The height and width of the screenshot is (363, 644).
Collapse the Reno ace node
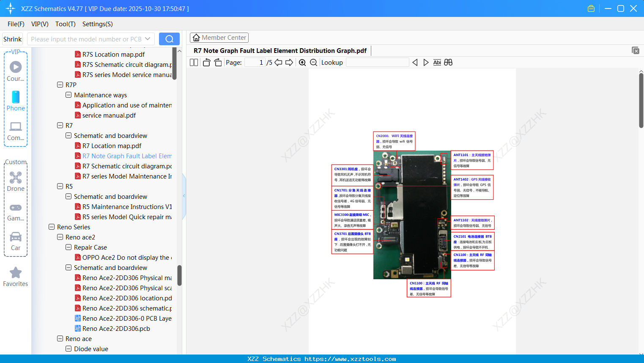pyautogui.click(x=60, y=338)
